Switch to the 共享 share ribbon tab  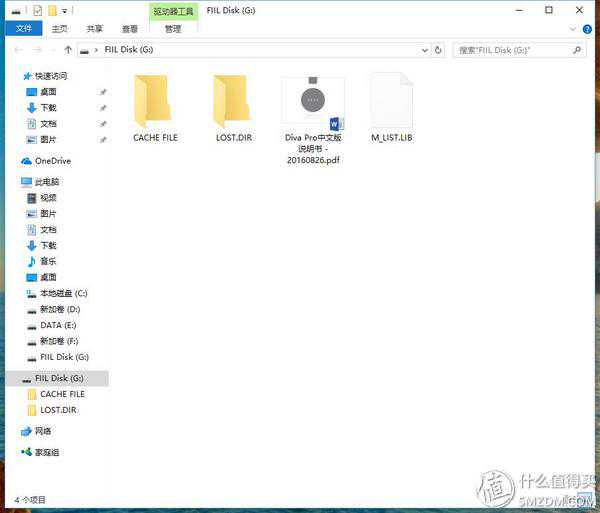click(x=94, y=29)
